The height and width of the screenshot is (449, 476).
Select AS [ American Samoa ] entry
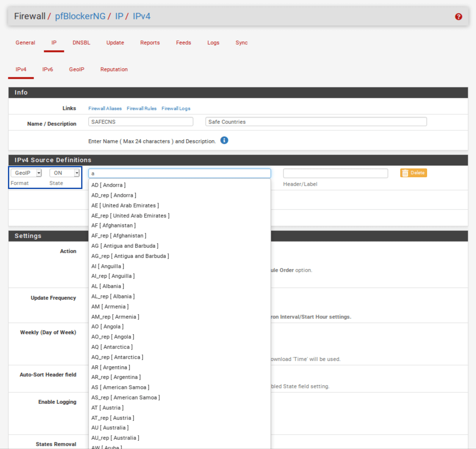pos(180,387)
